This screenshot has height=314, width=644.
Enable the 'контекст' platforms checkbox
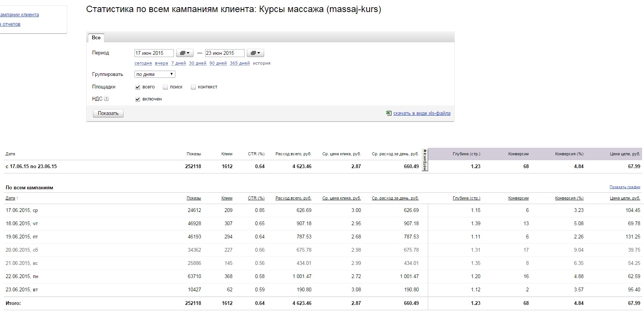194,87
